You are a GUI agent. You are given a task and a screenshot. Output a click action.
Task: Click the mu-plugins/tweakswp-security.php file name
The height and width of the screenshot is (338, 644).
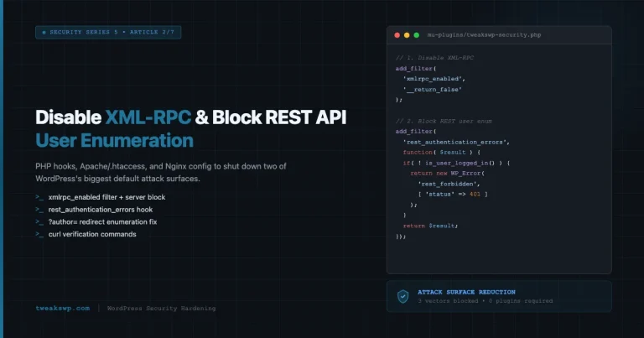point(484,35)
